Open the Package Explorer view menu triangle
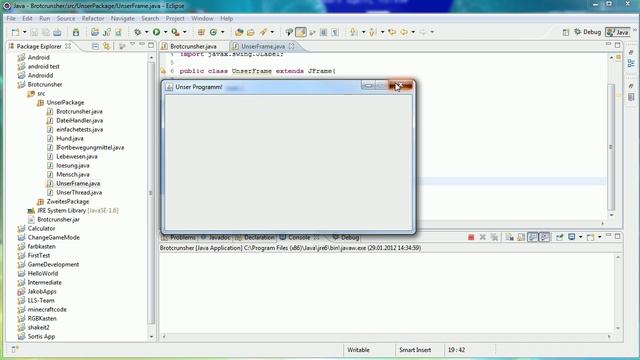Image resolution: width=640 pixels, height=360 pixels. [132, 44]
